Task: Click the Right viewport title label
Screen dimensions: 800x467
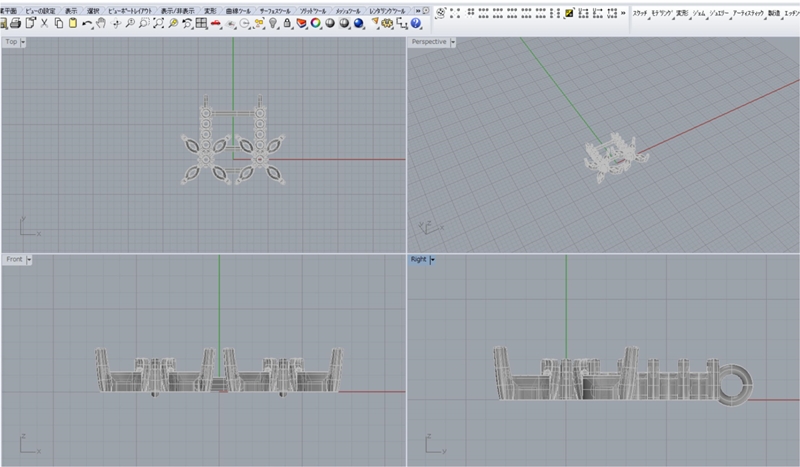Action: 418,260
